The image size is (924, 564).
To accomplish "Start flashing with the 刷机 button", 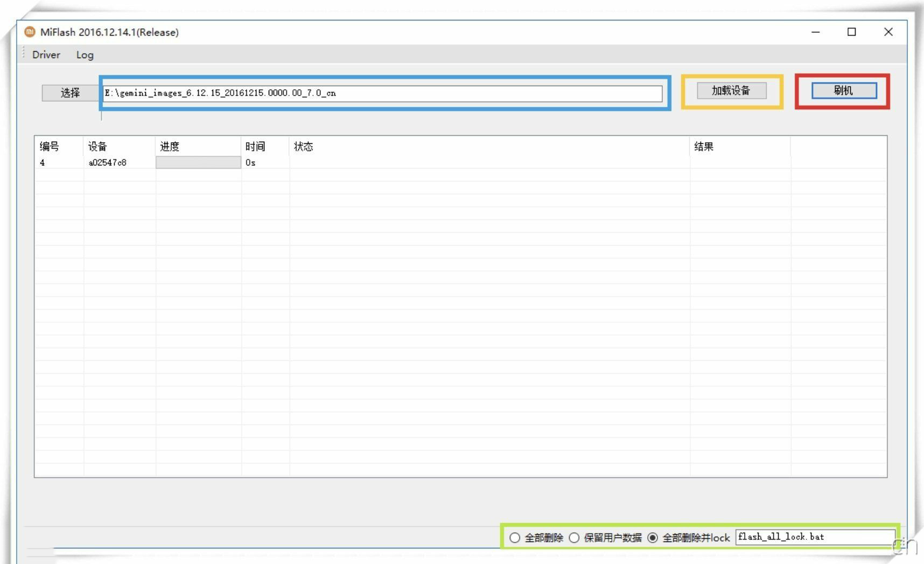I will (844, 90).
